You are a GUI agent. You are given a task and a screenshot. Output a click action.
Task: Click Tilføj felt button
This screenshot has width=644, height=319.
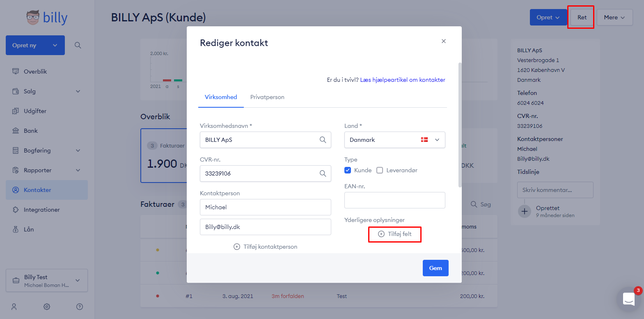[395, 234]
